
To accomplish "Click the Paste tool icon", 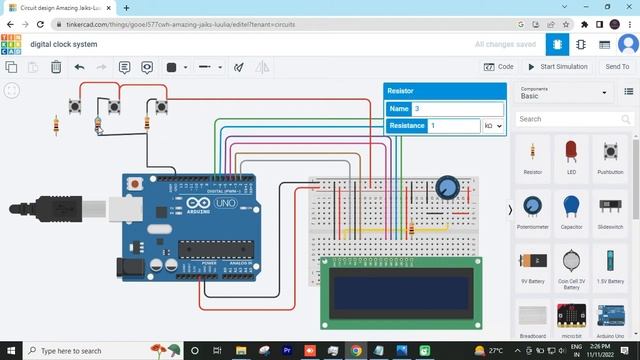I will [x=33, y=67].
